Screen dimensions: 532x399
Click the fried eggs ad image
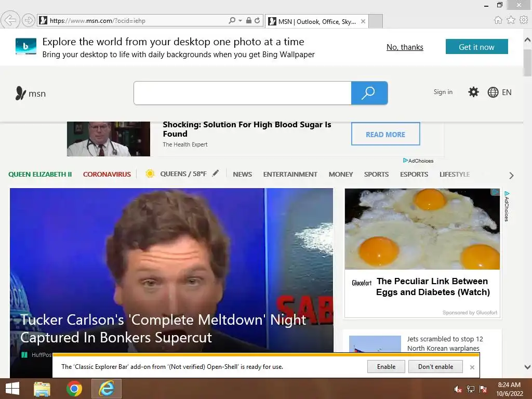[422, 229]
